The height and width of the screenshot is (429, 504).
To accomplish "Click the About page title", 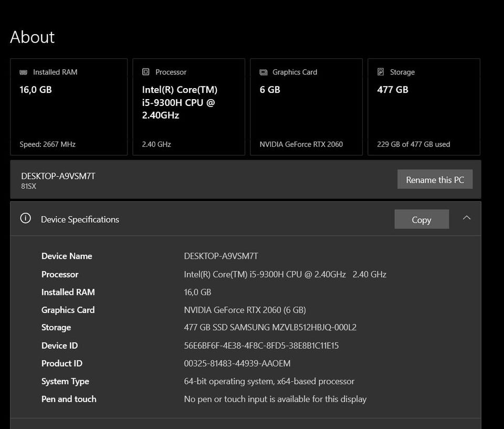I will pyautogui.click(x=33, y=37).
